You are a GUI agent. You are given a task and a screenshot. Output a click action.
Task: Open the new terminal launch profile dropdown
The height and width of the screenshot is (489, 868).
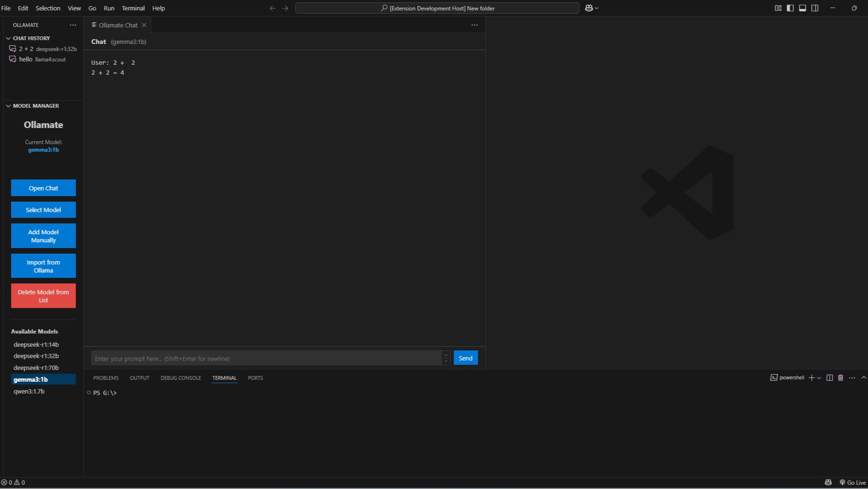click(819, 377)
